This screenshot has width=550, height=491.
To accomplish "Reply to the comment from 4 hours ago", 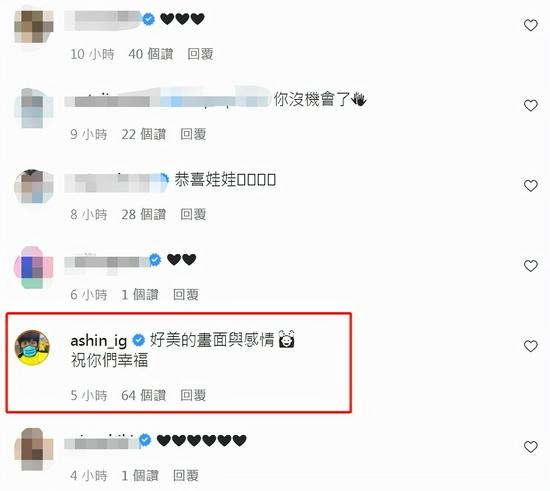I will tap(186, 476).
